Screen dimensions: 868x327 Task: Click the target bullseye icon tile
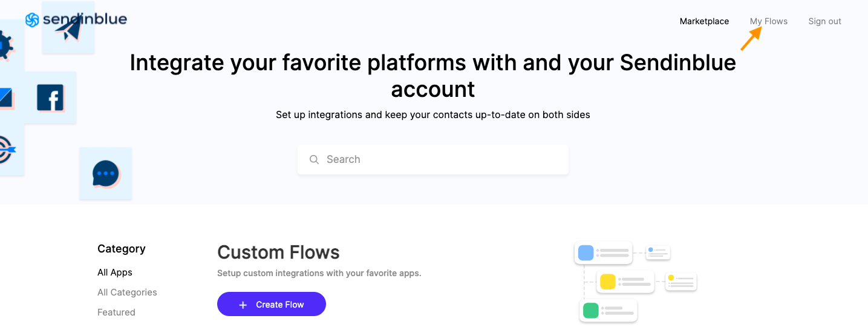tap(9, 149)
